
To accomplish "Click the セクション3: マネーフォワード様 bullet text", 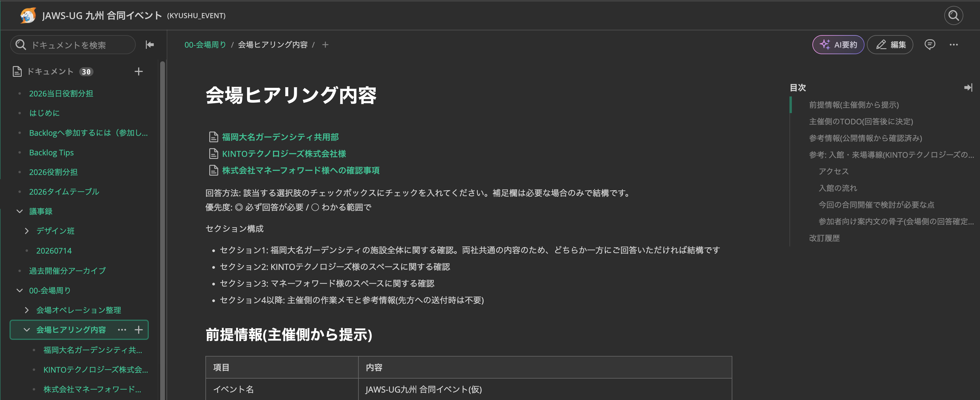I will click(x=327, y=284).
